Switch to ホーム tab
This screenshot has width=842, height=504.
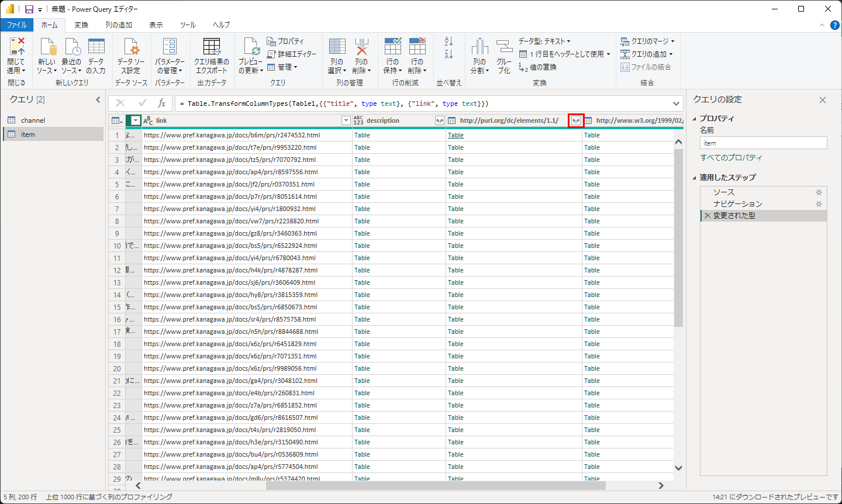coord(50,25)
